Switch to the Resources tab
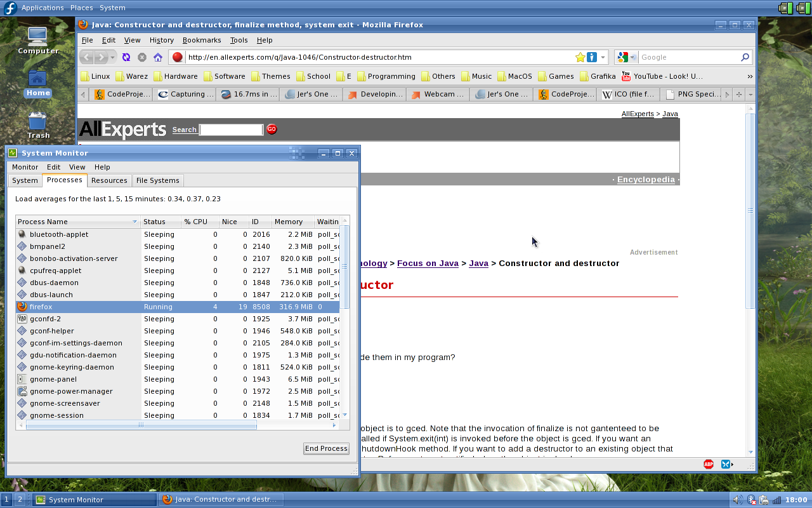This screenshot has width=812, height=508. tap(109, 180)
